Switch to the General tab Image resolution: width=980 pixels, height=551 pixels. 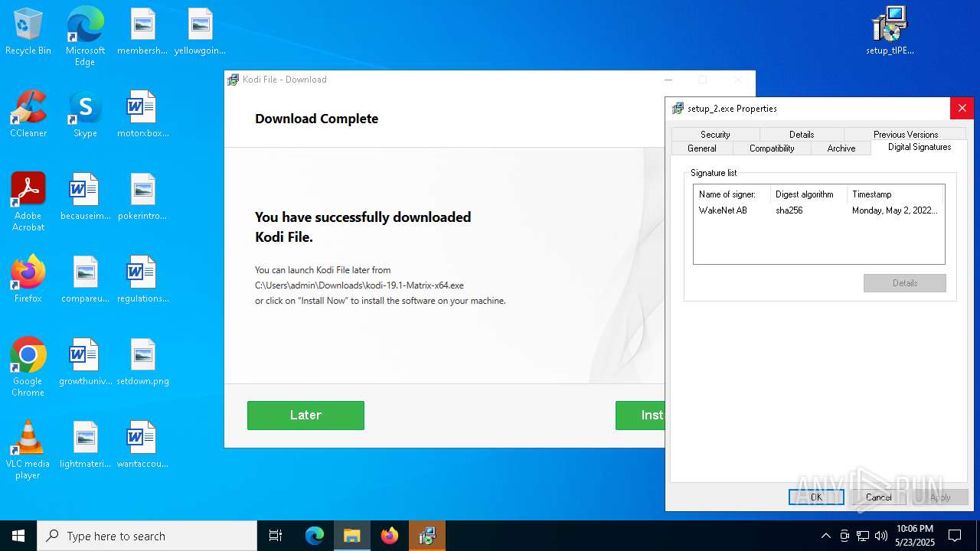coord(702,148)
